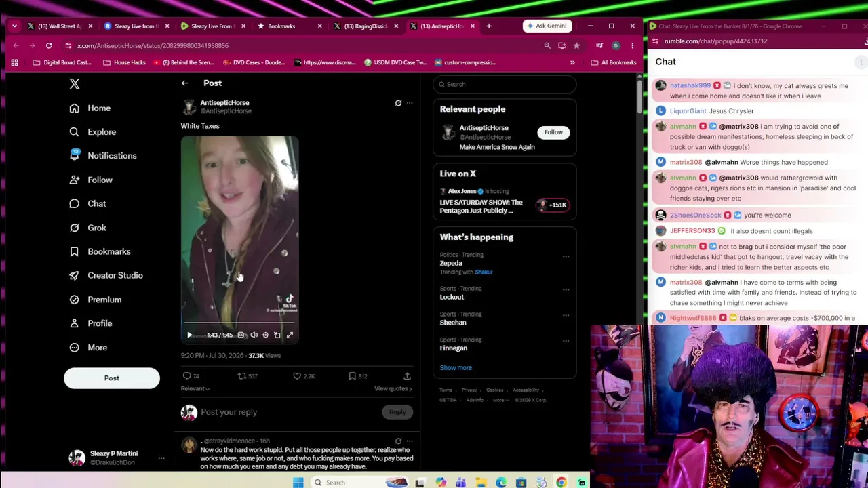Click Show more under What's happening
868x488 pixels.
coord(456,368)
